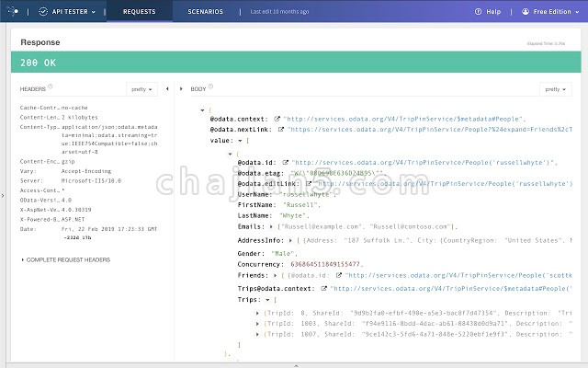
Task: Click the Server Microsoft-IIS/10.0 header value
Action: pyautogui.click(x=91, y=181)
